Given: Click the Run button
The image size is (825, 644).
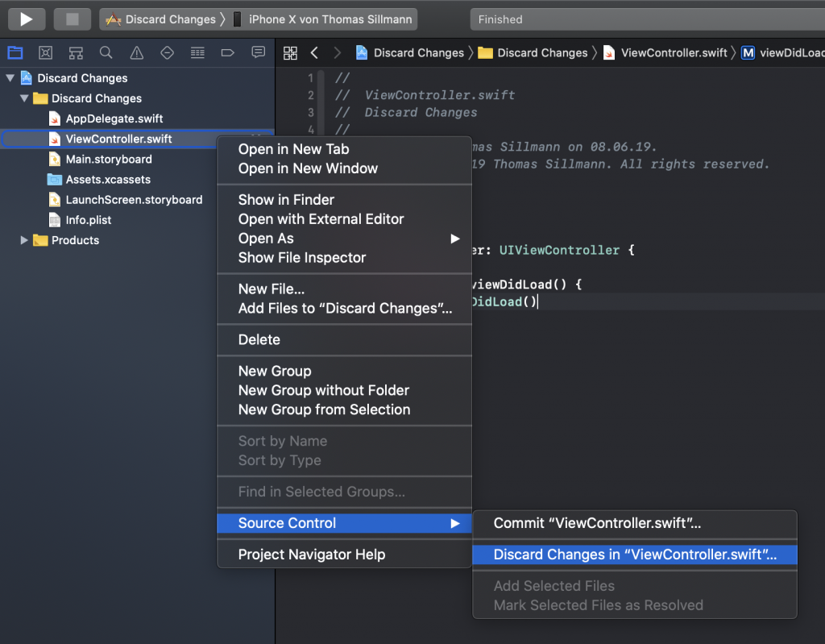Looking at the screenshot, I should click(25, 19).
